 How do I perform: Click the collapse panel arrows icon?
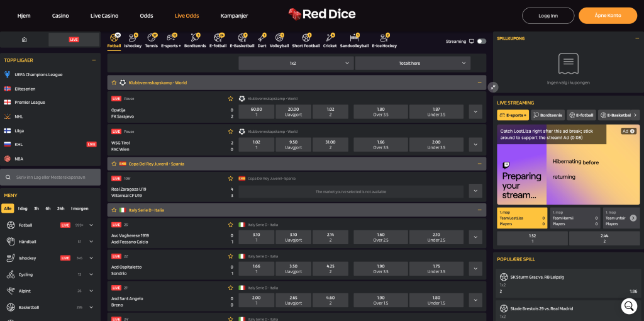(x=493, y=87)
